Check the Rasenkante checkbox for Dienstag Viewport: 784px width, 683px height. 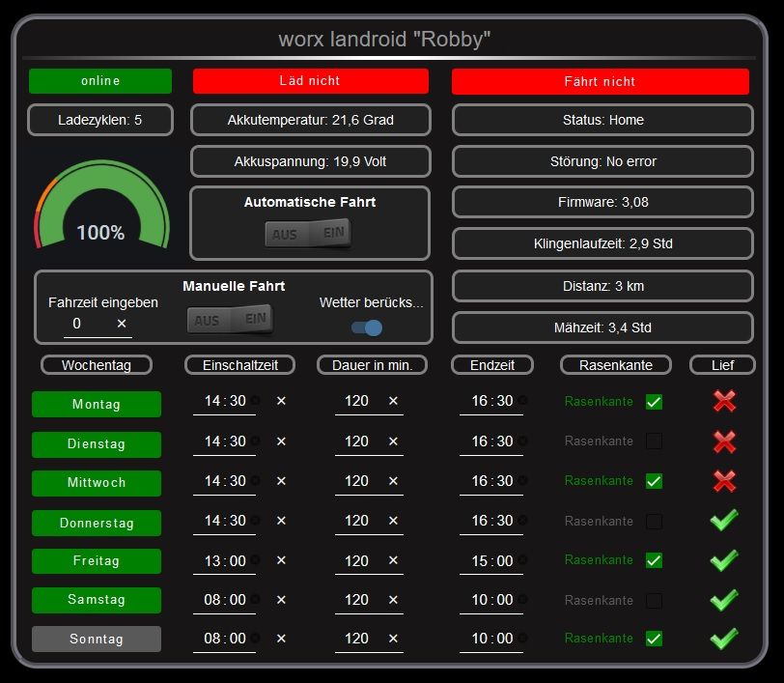(x=654, y=441)
